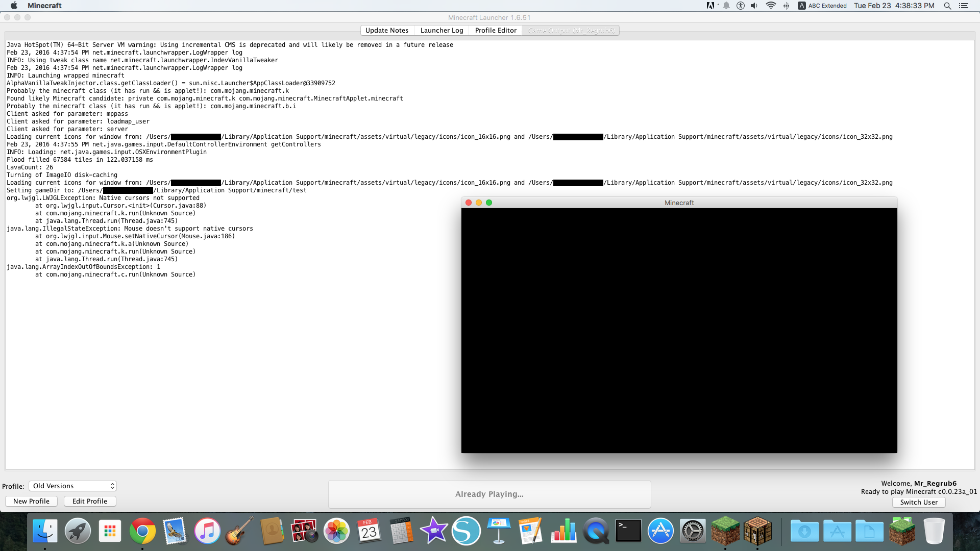The height and width of the screenshot is (551, 980).
Task: Click the Spotlight search magnifier
Action: [x=947, y=6]
